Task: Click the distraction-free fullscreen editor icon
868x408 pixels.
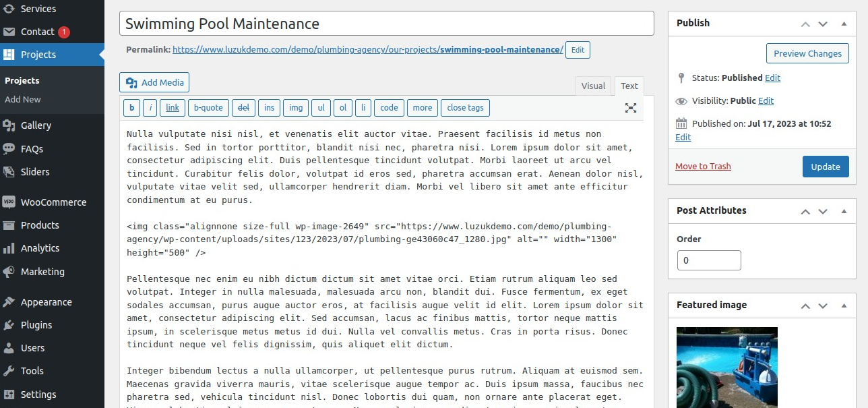Action: tap(631, 108)
